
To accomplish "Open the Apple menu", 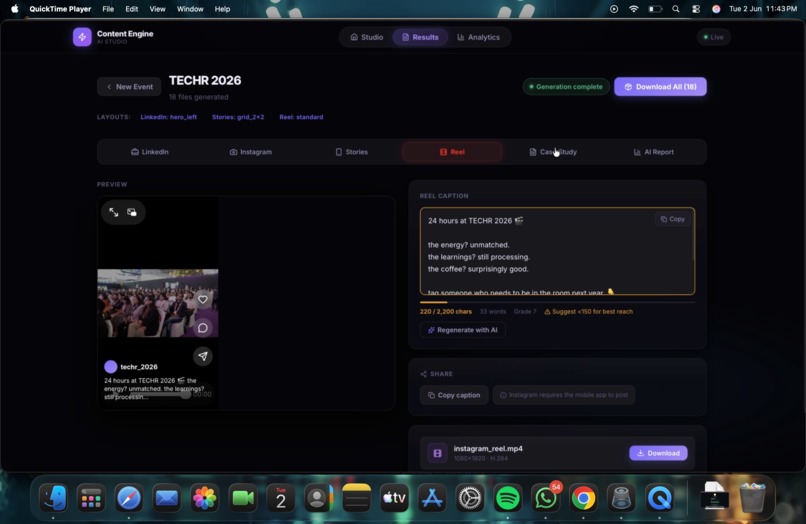I will tap(15, 9).
